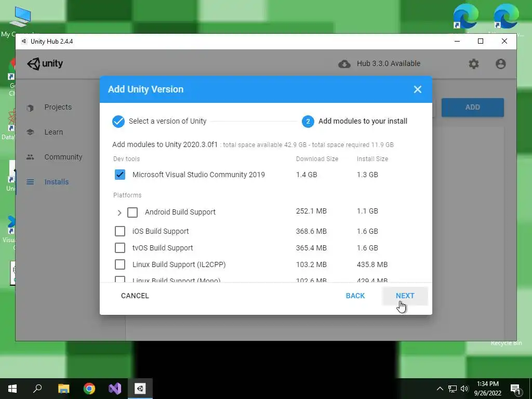Screen dimensions: 532x399
Task: Open taskbar search magnifier
Action: click(37, 389)
